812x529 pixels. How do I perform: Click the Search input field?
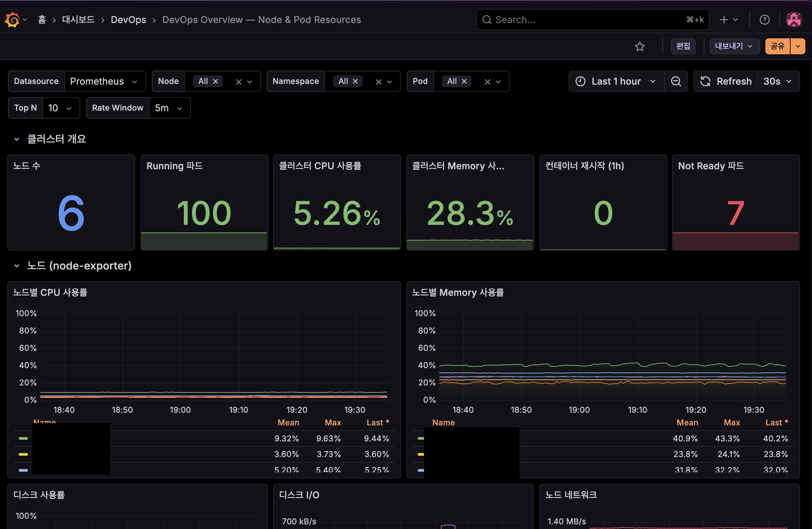(592, 20)
